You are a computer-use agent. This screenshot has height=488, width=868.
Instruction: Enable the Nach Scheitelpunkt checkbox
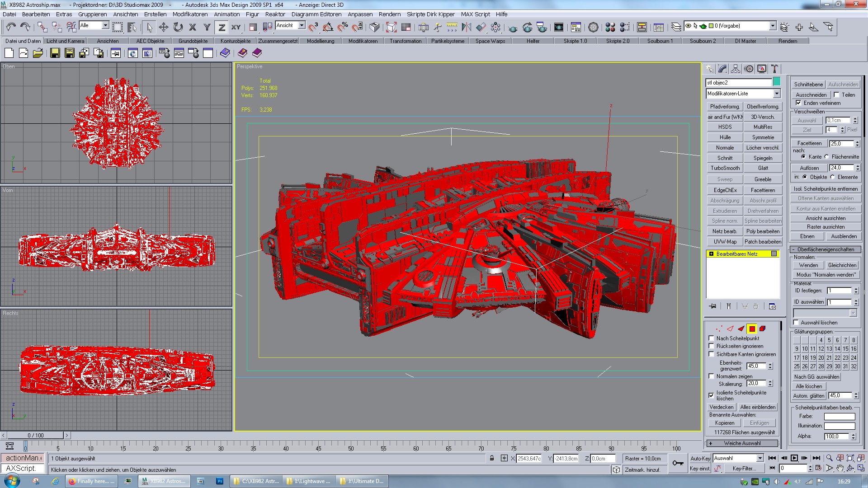712,338
